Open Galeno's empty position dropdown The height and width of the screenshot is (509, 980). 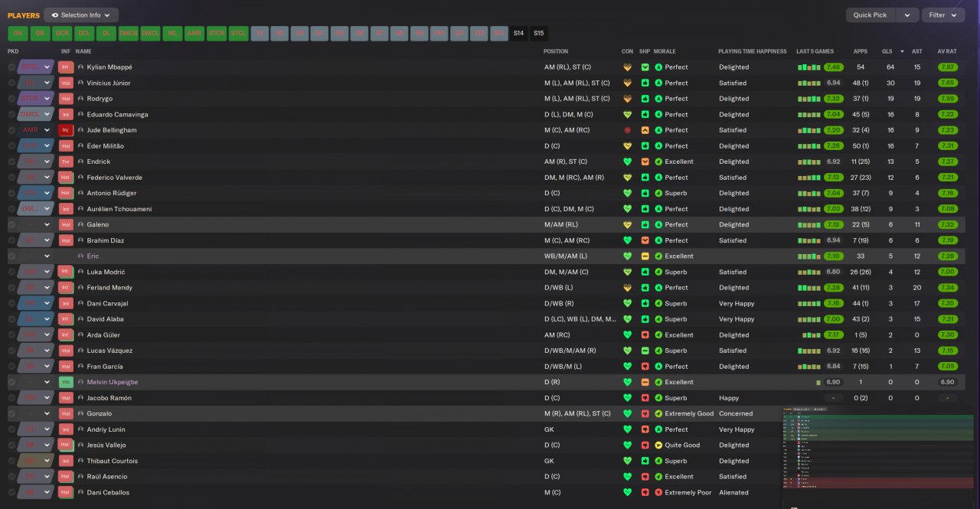36,224
